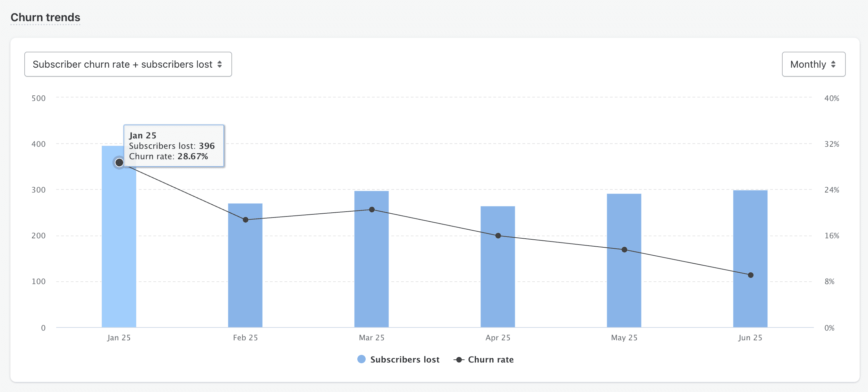Open the Subscriber churn rate metric dropdown
Screen dimensions: 868x392
click(128, 64)
